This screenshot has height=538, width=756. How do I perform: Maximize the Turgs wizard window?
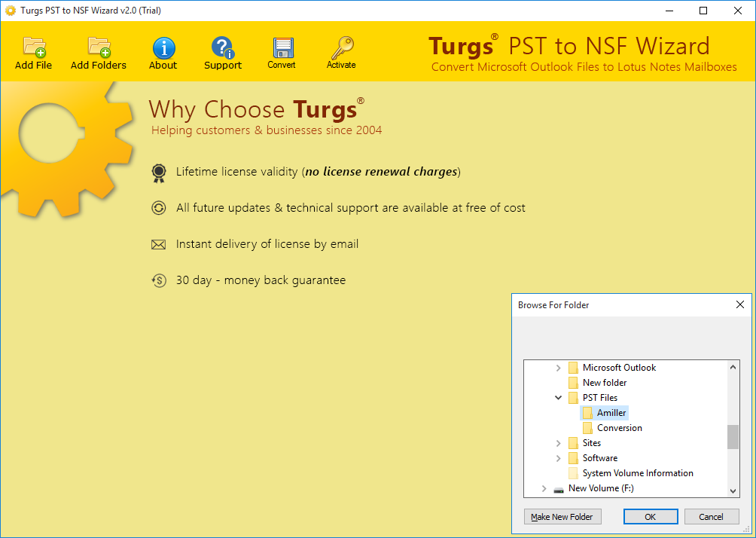click(703, 11)
